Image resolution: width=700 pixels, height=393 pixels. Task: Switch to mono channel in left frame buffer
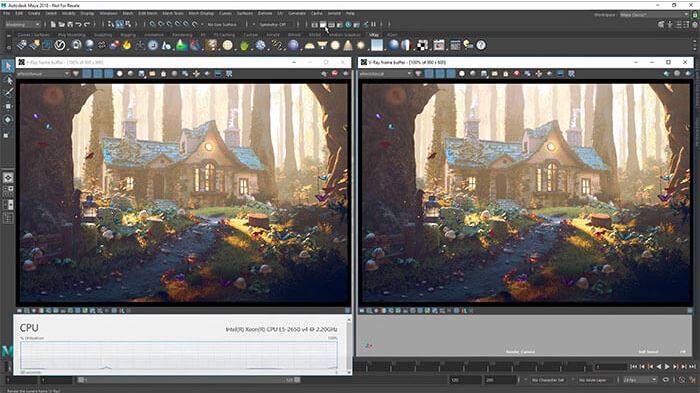click(x=130, y=74)
